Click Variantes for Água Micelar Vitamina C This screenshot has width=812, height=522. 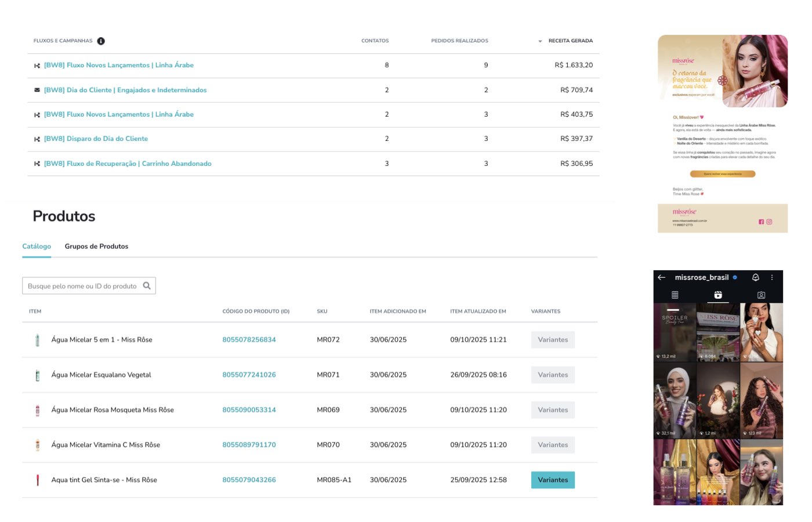[553, 445]
